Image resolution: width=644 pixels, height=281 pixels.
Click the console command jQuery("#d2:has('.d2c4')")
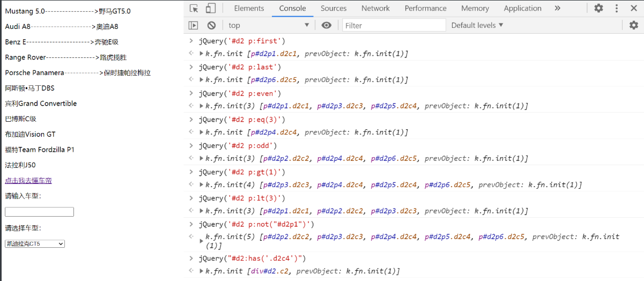click(x=252, y=258)
